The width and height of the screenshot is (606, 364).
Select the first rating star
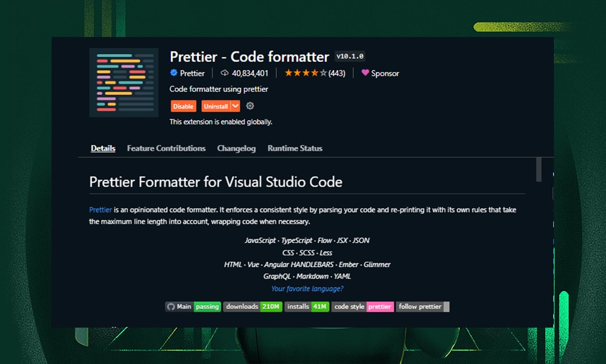[288, 73]
